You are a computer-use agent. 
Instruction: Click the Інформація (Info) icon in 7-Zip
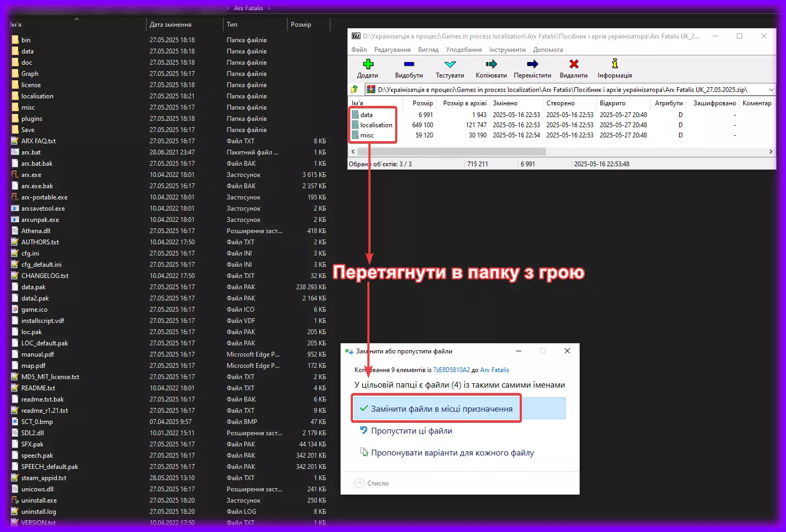click(x=615, y=64)
